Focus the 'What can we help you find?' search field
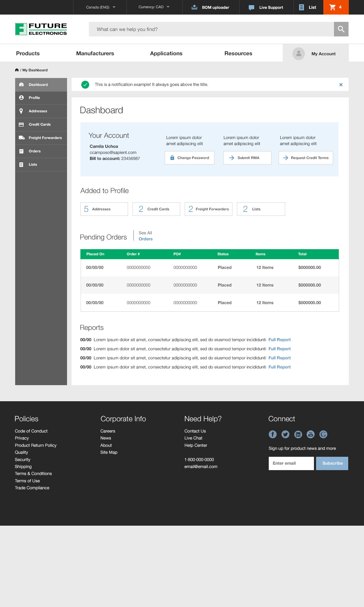 tap(211, 29)
